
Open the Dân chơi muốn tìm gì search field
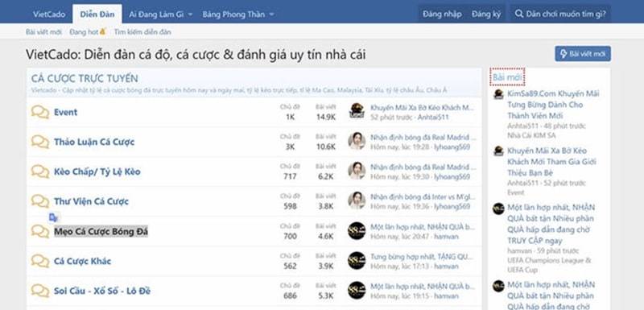click(560, 14)
